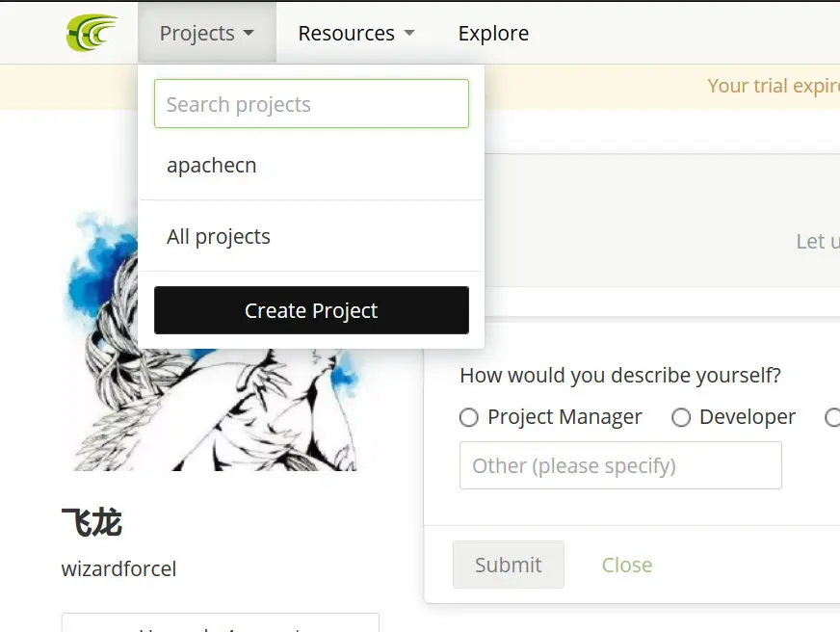Image resolution: width=840 pixels, height=632 pixels.
Task: Click the button below wizardforcel username
Action: click(x=221, y=623)
